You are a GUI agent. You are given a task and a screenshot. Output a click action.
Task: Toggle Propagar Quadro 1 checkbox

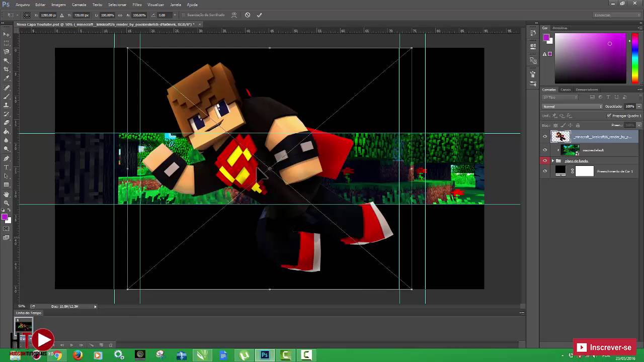(x=609, y=116)
